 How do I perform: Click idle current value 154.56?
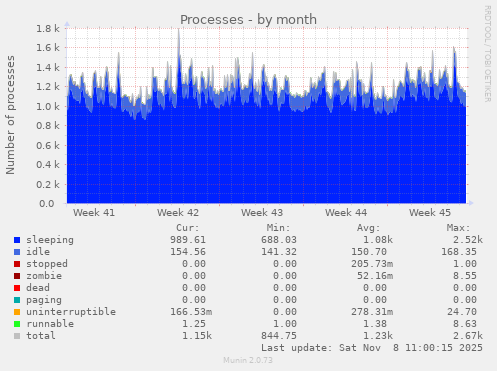pos(188,252)
